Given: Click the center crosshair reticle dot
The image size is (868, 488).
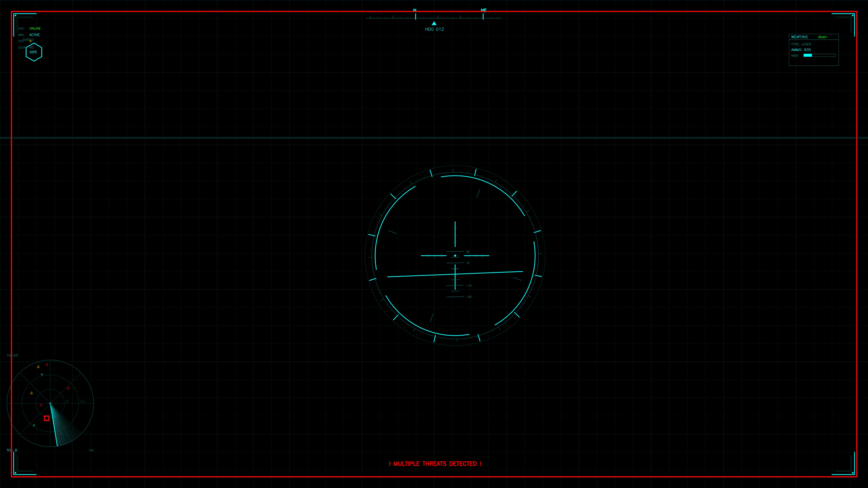Looking at the screenshot, I should tap(455, 255).
